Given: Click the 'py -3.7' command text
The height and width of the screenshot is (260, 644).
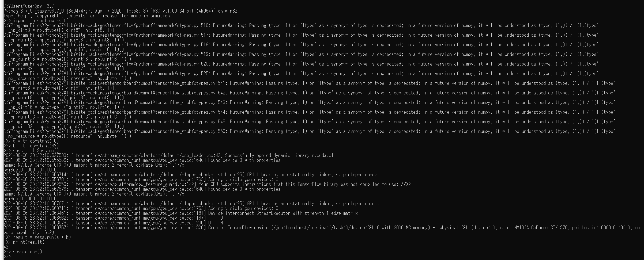Looking at the screenshot, I should pyautogui.click(x=46, y=6).
